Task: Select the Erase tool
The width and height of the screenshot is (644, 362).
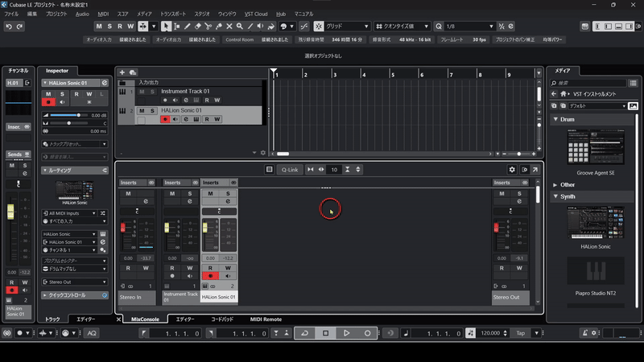Action: click(197, 27)
